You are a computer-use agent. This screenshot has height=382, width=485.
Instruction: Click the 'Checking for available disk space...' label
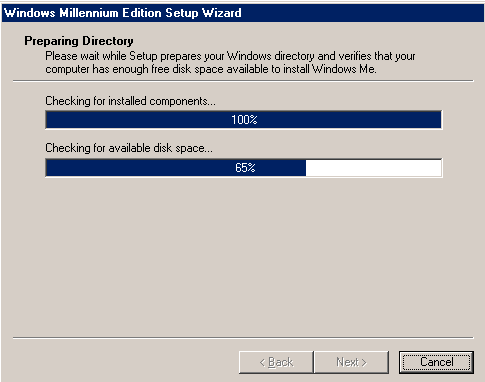[x=129, y=148]
